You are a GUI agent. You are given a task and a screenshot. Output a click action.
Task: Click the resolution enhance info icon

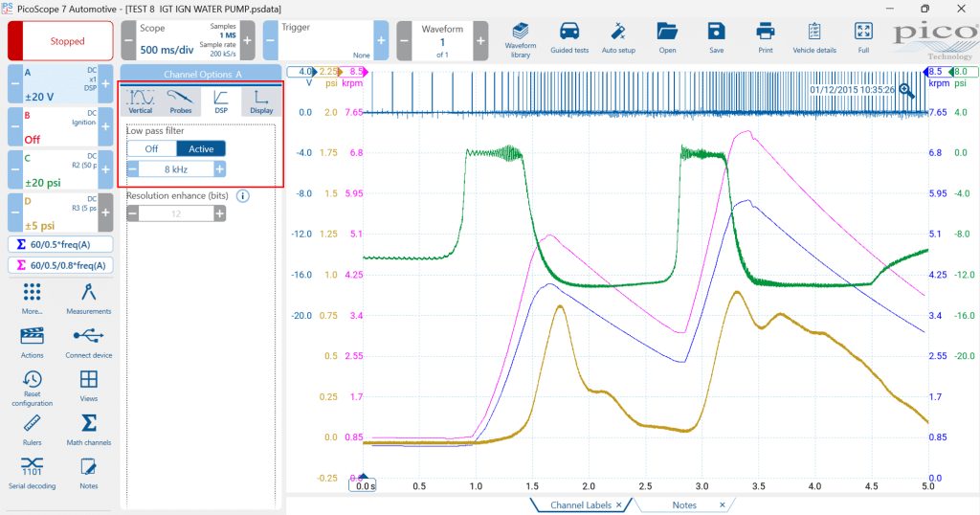(243, 195)
